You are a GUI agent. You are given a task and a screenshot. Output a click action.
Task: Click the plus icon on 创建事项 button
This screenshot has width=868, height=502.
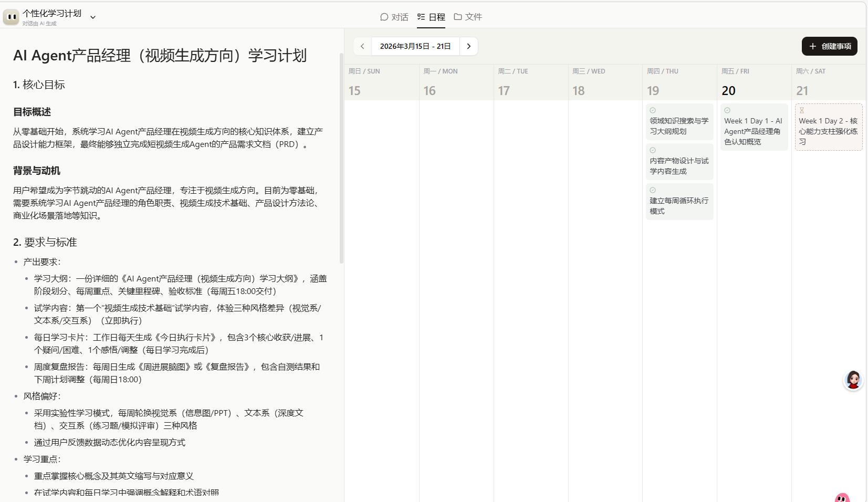click(x=813, y=46)
